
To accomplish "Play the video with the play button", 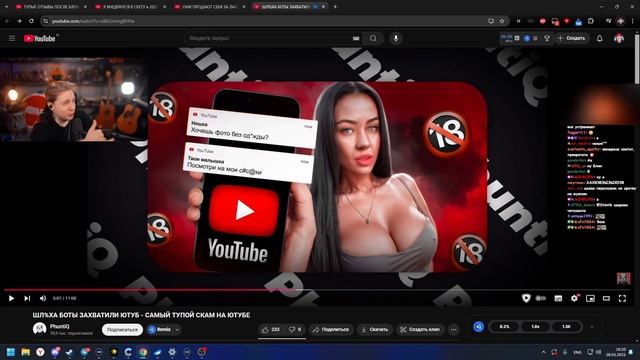I will pyautogui.click(x=11, y=298).
